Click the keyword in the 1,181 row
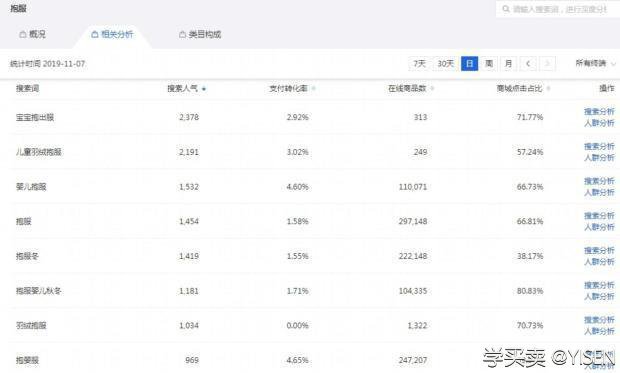 39,291
